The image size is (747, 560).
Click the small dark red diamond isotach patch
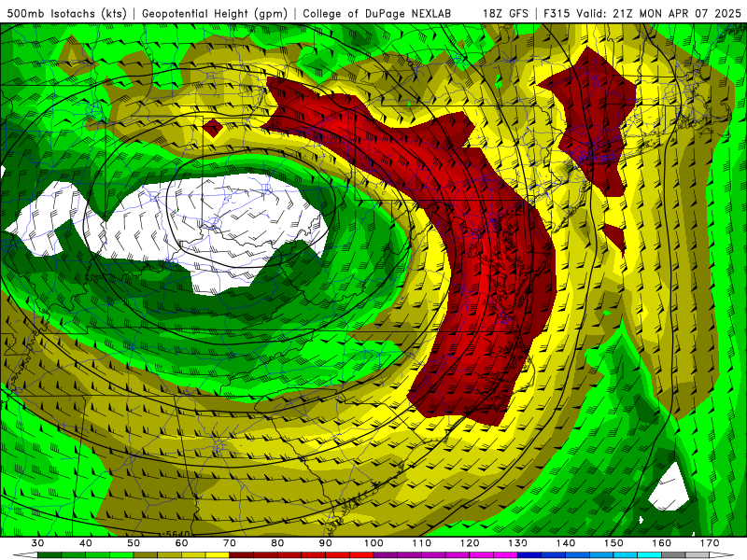[x=213, y=128]
